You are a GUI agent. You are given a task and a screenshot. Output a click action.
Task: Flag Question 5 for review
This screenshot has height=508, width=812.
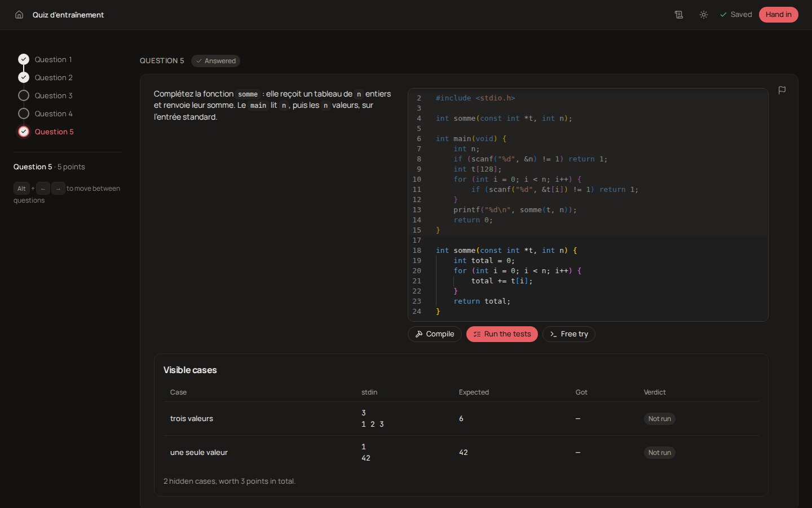[782, 90]
